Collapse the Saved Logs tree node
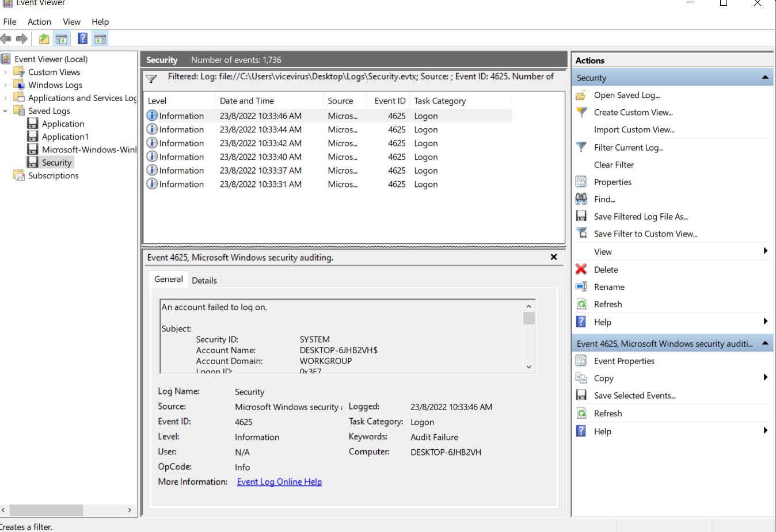 [5, 111]
